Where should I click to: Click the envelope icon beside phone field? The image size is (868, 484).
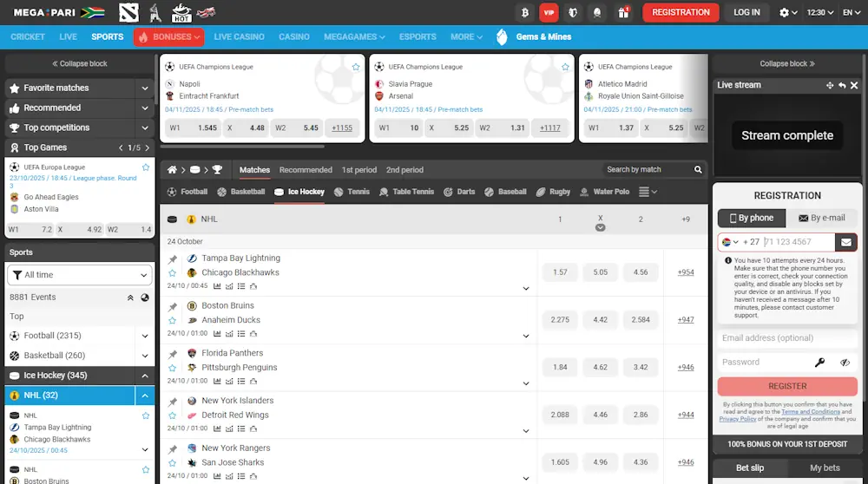click(x=845, y=242)
